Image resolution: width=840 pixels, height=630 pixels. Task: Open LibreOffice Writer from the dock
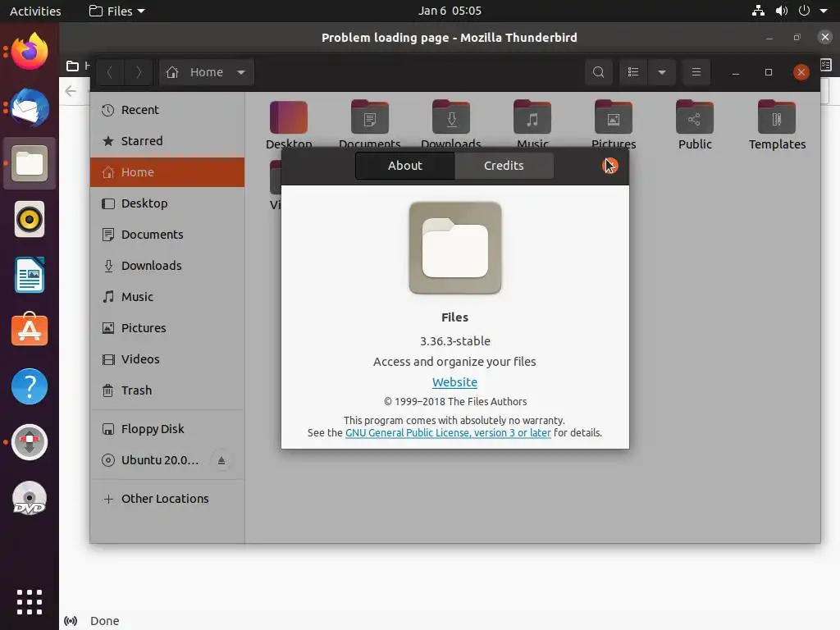(x=30, y=275)
